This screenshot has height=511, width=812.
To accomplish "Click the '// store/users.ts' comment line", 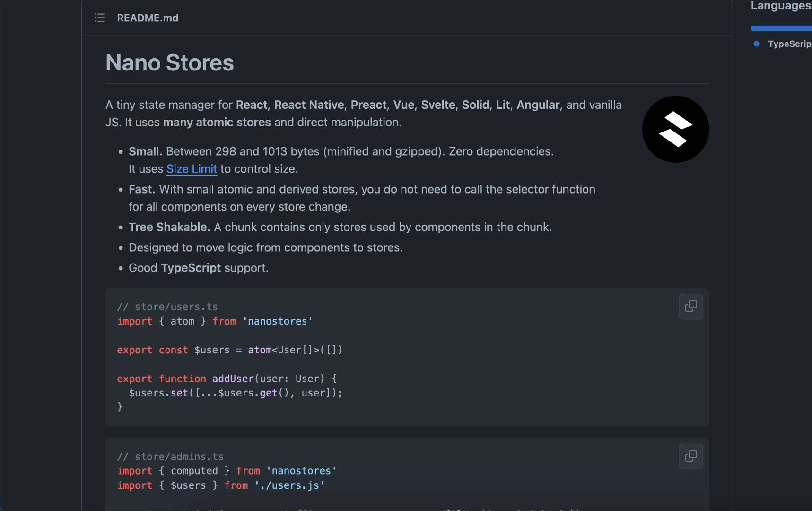I will (167, 307).
